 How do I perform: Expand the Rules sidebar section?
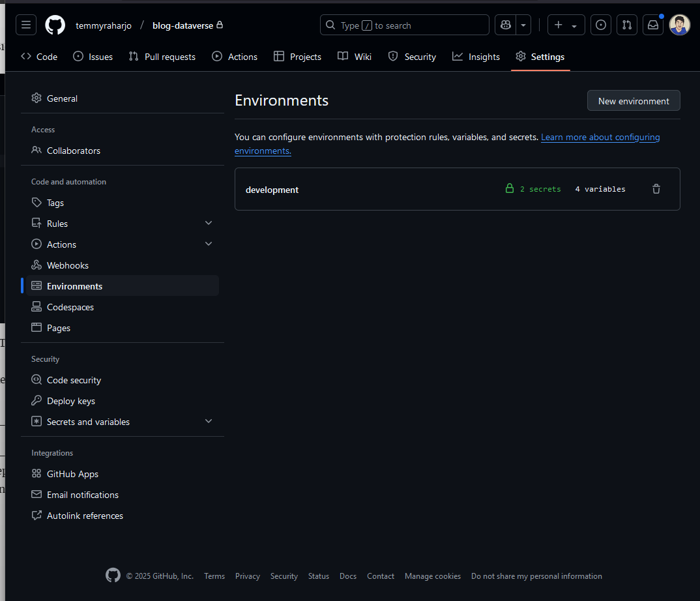pyautogui.click(x=209, y=223)
